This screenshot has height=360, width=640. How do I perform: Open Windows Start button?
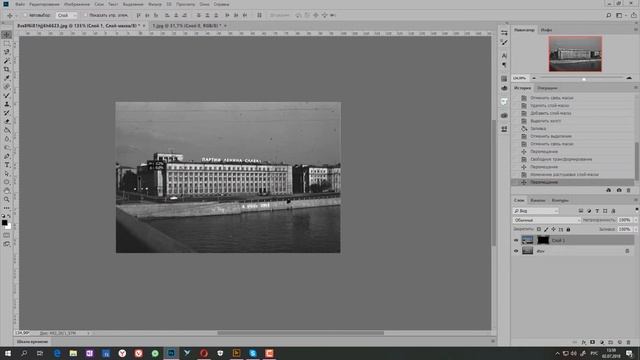click(x=8, y=353)
